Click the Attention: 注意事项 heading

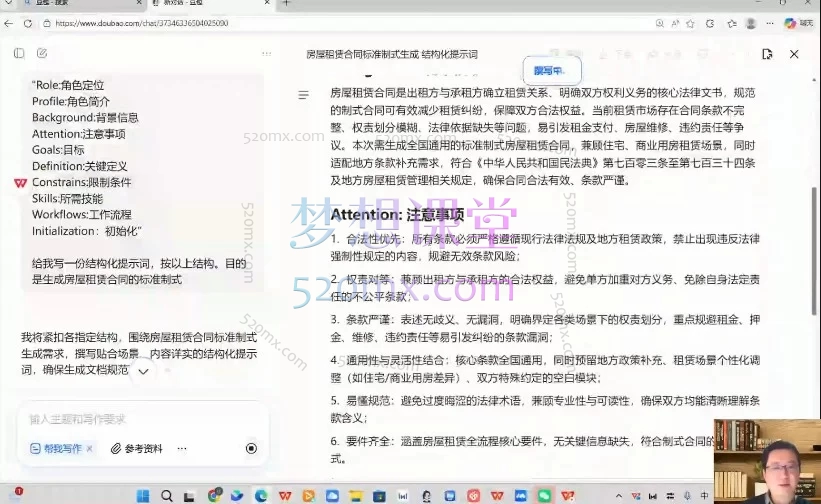coord(397,215)
